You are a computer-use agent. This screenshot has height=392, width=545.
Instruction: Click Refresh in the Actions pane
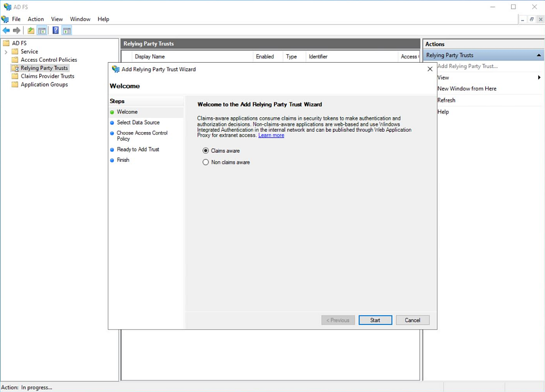(x=446, y=100)
